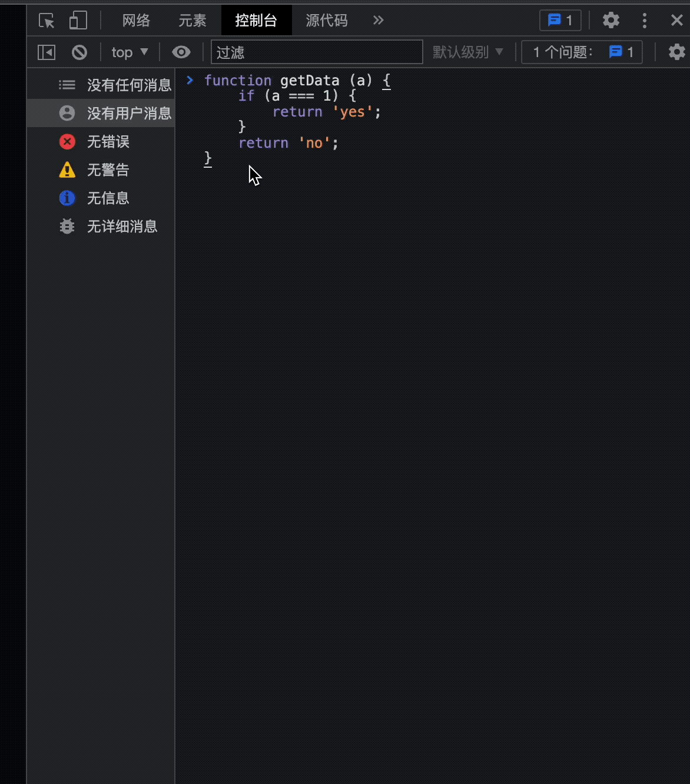Open console settings gear icon
Image resolution: width=690 pixels, height=784 pixels.
click(x=677, y=52)
